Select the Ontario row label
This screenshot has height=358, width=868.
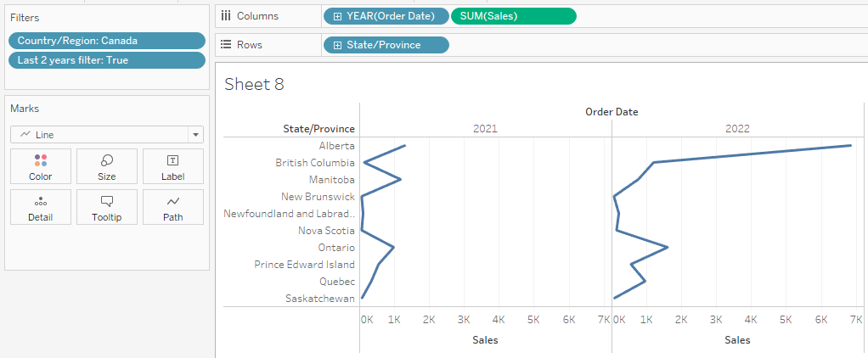click(x=335, y=248)
